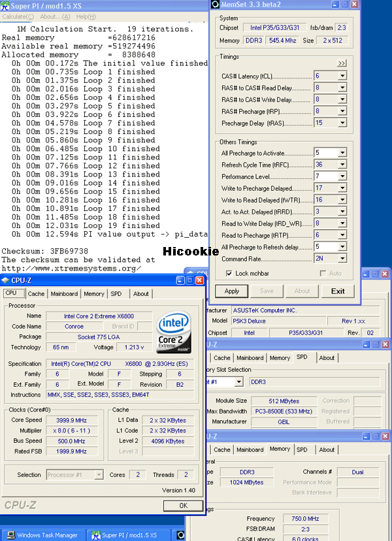The image size is (392, 541).
Task: Click the Core Speed value 3999.9 MHz
Action: tap(71, 420)
